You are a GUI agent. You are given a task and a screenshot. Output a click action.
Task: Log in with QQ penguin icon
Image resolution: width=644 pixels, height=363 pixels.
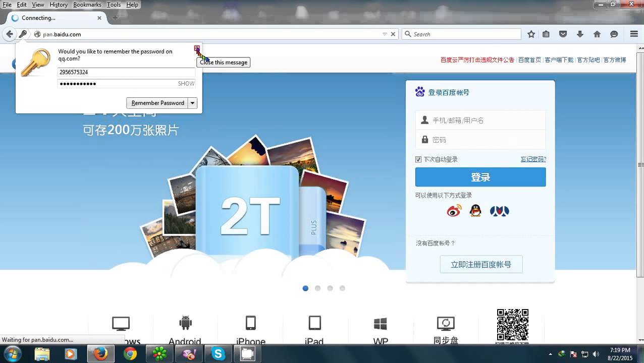pos(475,211)
